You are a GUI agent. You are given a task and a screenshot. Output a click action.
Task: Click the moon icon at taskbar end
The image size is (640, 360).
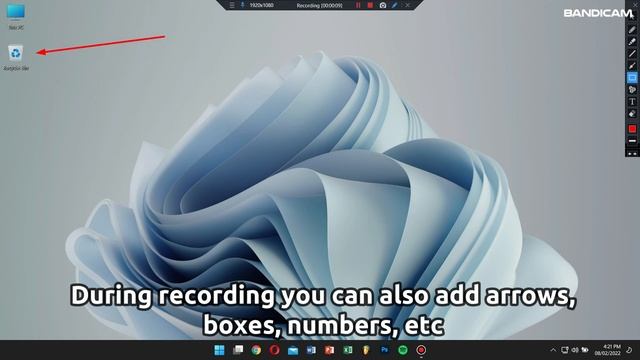pyautogui.click(x=630, y=350)
